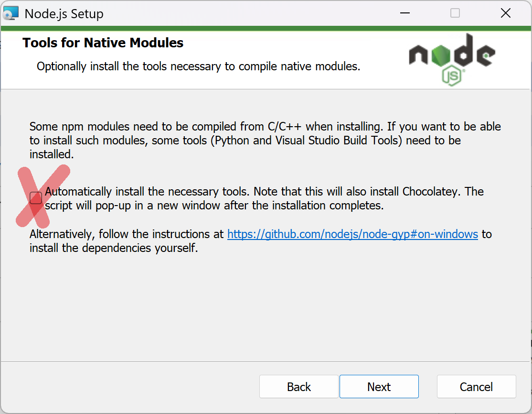Click the 'Some npm modules need' paragraph
The height and width of the screenshot is (414, 532).
point(265,140)
